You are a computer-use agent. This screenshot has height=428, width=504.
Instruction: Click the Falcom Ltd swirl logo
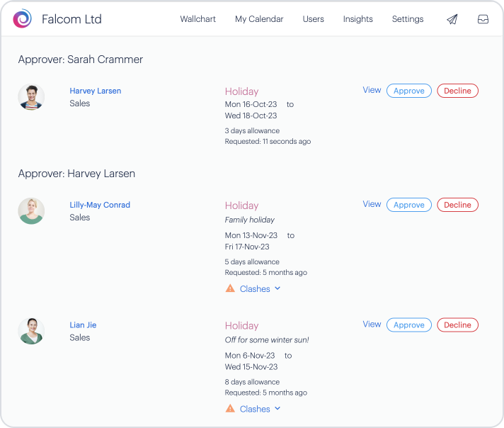coord(22,18)
